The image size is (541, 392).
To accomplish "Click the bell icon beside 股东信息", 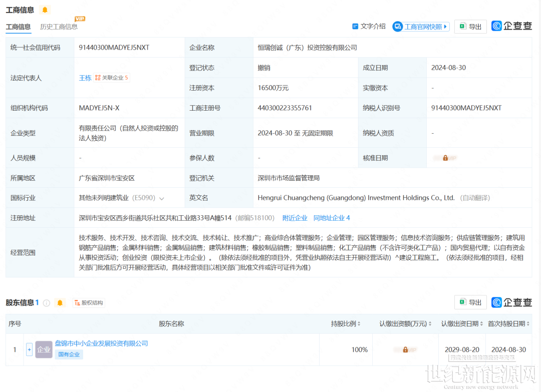I will point(60,303).
